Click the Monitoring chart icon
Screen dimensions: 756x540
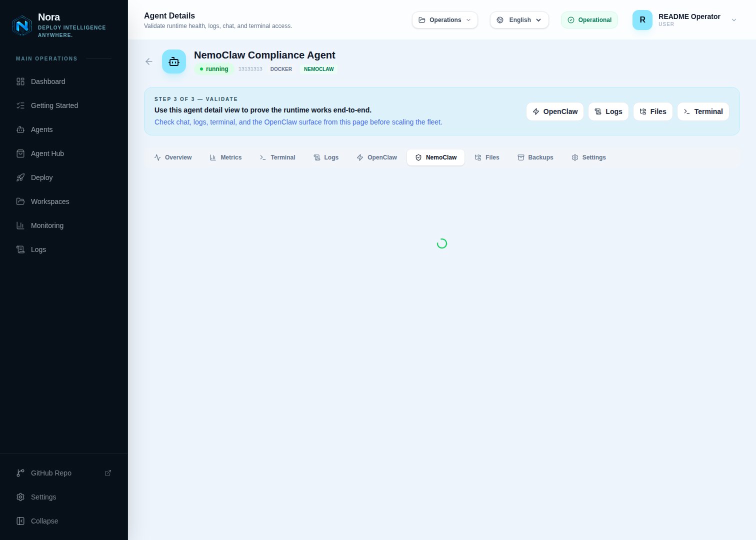click(20, 225)
